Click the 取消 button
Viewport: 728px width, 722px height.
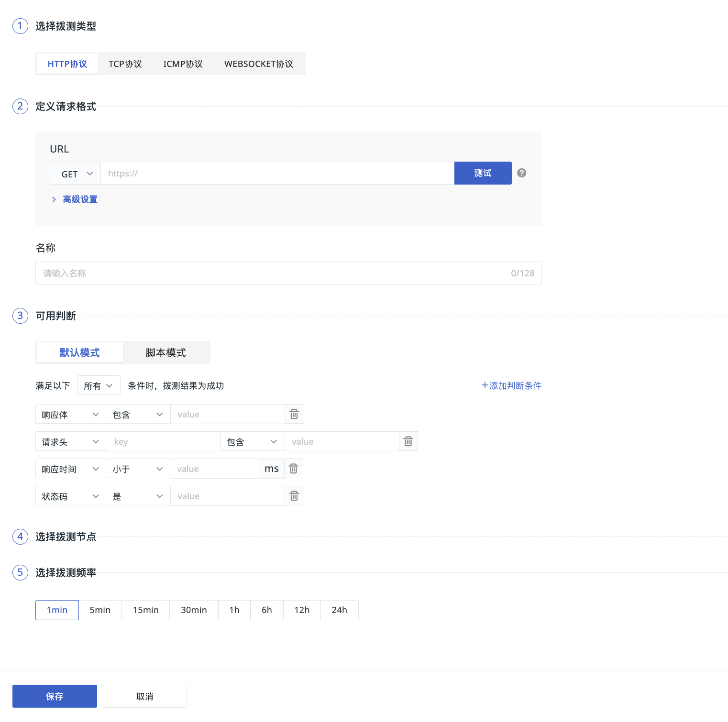[144, 696]
